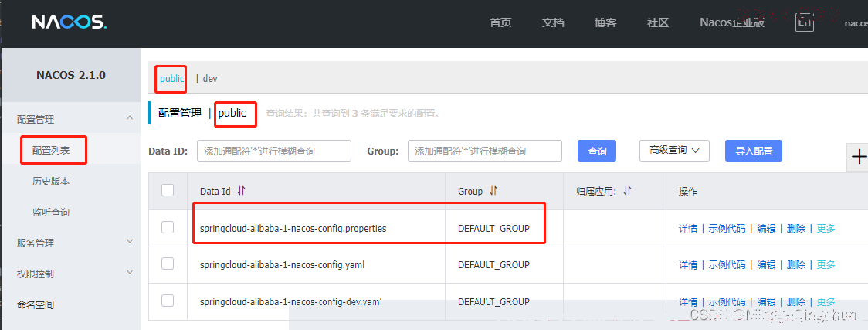Image resolution: width=868 pixels, height=330 pixels.
Task: Click 编辑 for nacos-config.yaml row
Action: tap(766, 264)
